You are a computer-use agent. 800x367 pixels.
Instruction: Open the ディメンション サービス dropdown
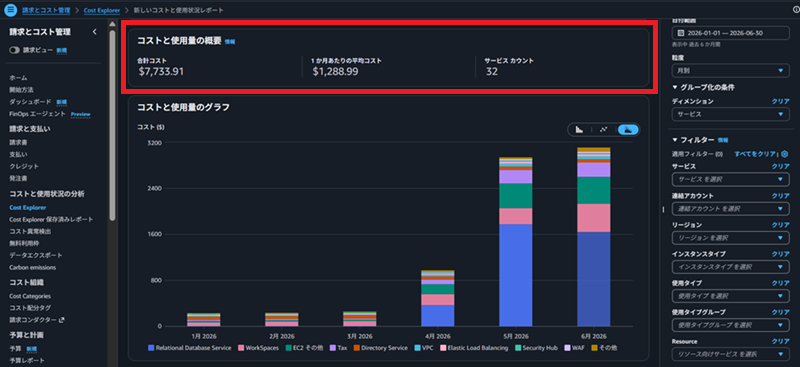coord(731,114)
